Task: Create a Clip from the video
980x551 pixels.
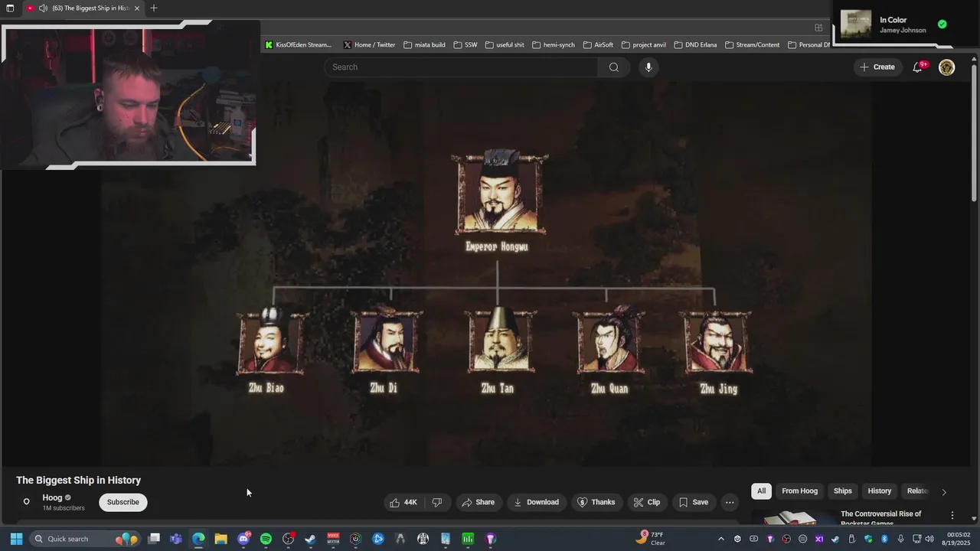Action: (647, 502)
